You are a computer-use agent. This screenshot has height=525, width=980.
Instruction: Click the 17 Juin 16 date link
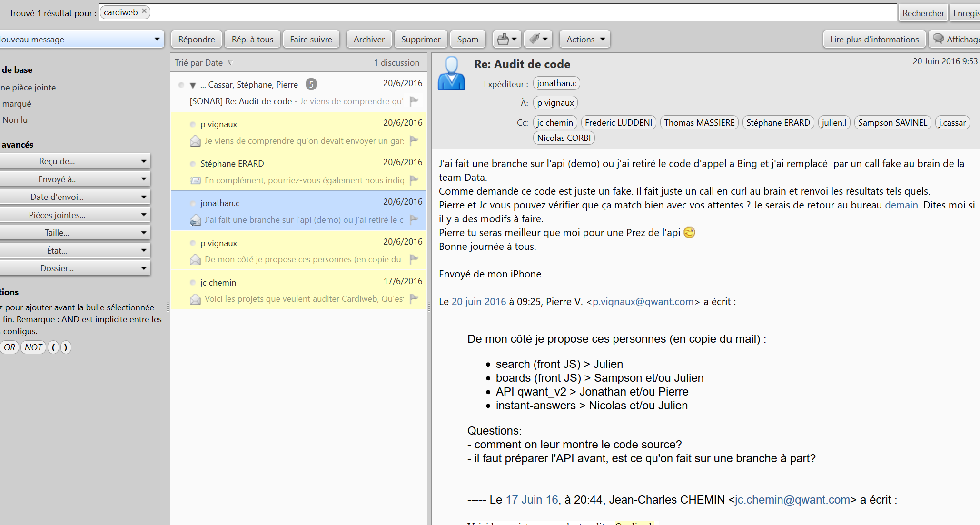pos(532,499)
